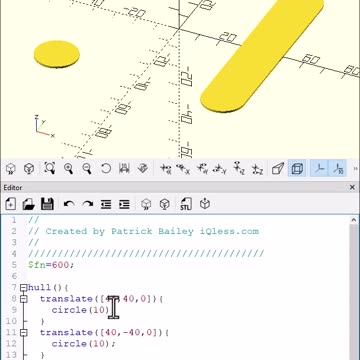Screen dimensions: 360x360
Task: Save the file with the floppy disk icon
Action: click(47, 204)
